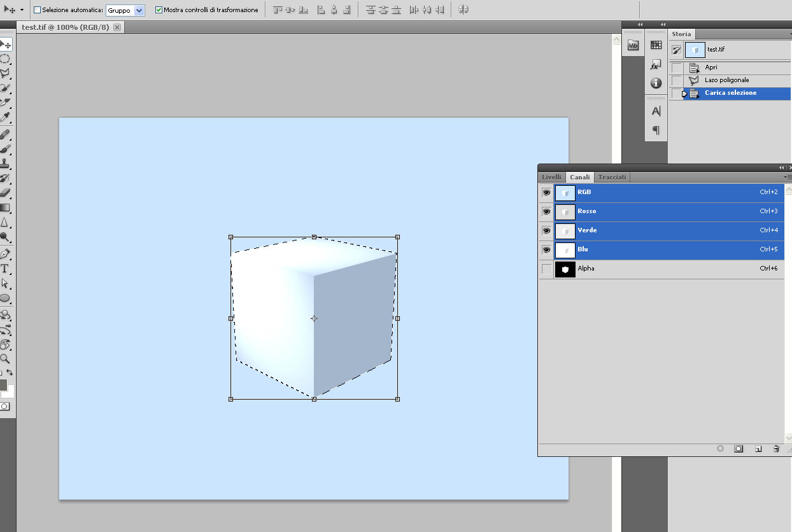
Task: Select the test.tif history snapshot
Action: point(730,49)
